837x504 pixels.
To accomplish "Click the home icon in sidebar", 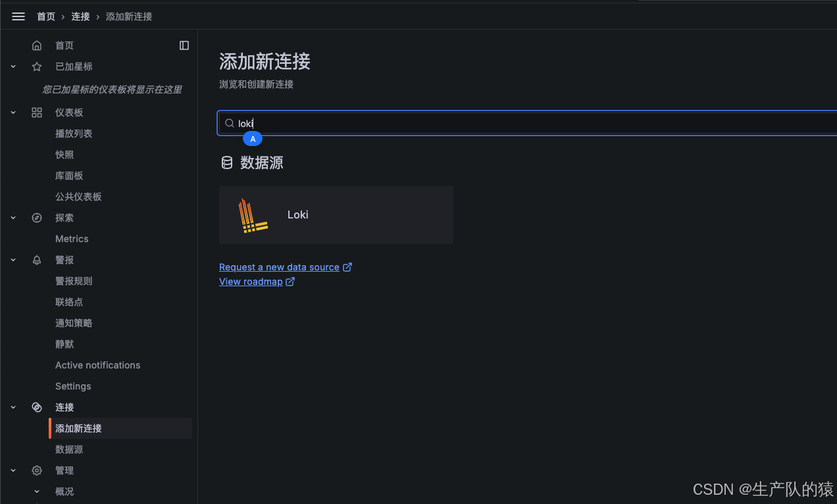I will point(37,45).
